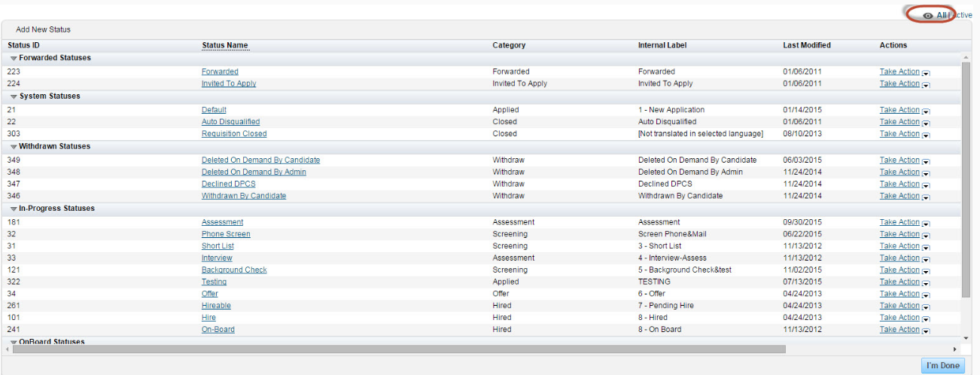Open action dropdown arrow for Declined DPCS row

(x=926, y=184)
